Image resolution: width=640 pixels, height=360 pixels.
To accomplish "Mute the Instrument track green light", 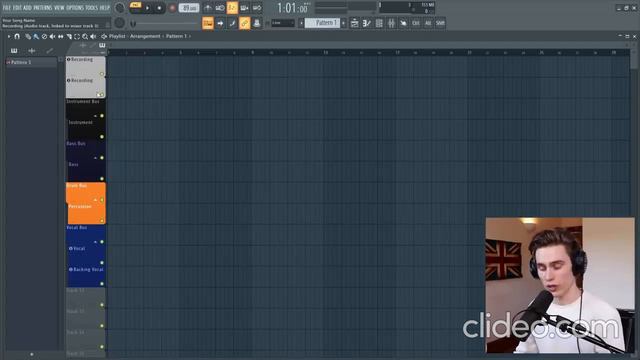I will (102, 137).
